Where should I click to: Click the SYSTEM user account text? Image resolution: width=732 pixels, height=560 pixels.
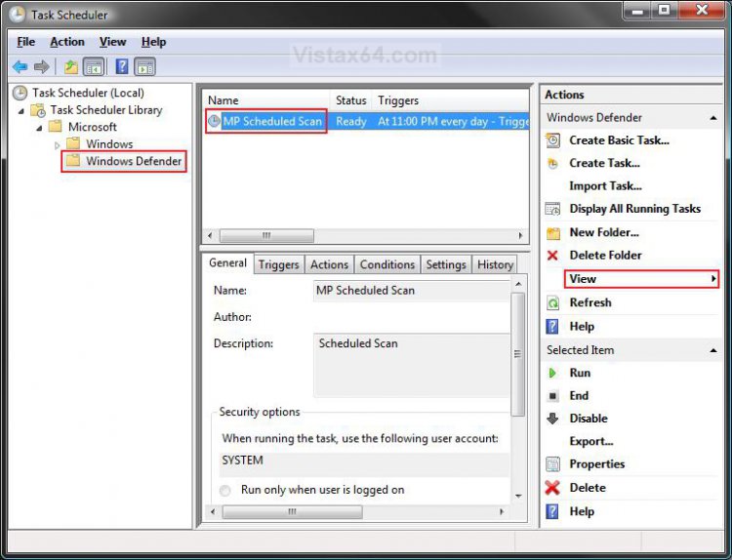[242, 460]
